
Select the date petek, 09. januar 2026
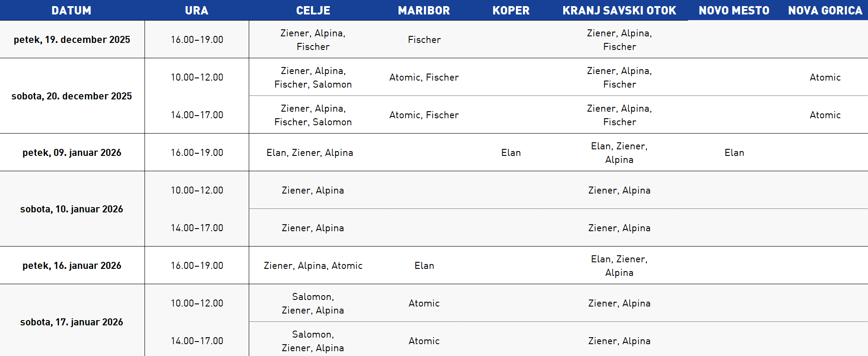[72, 152]
